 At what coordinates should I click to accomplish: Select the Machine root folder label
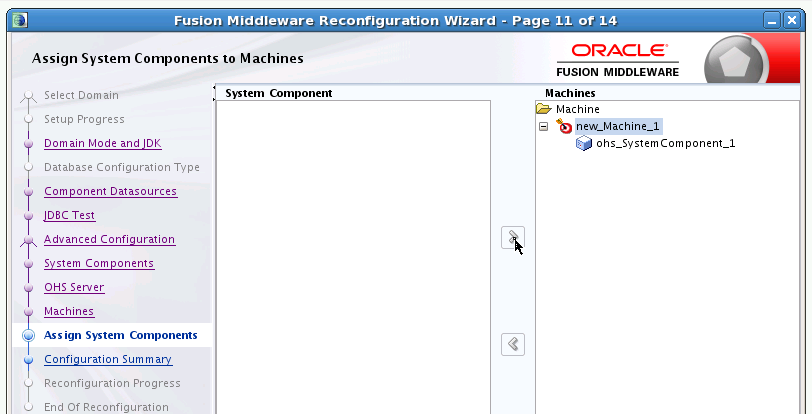click(x=577, y=109)
